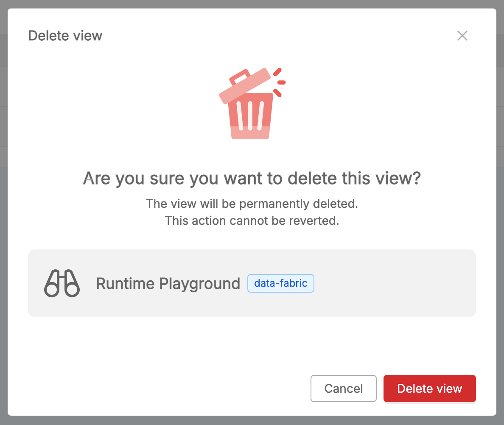Select the binoculars icon beside Runtime Playground

click(62, 283)
